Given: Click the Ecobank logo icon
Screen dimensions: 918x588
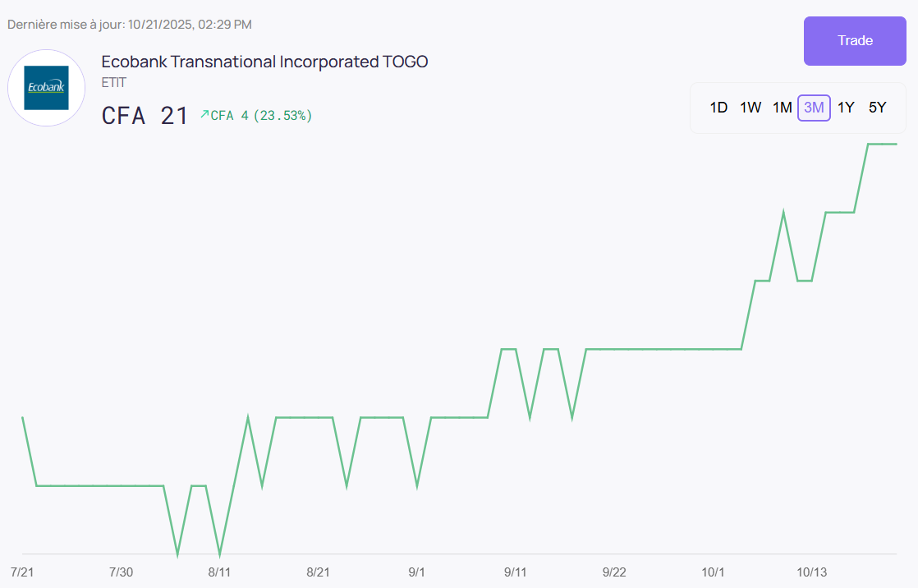Looking at the screenshot, I should point(47,88).
